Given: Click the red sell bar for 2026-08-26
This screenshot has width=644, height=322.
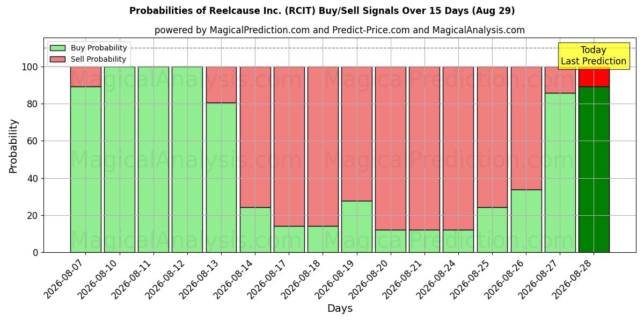Looking at the screenshot, I should pos(526,128).
